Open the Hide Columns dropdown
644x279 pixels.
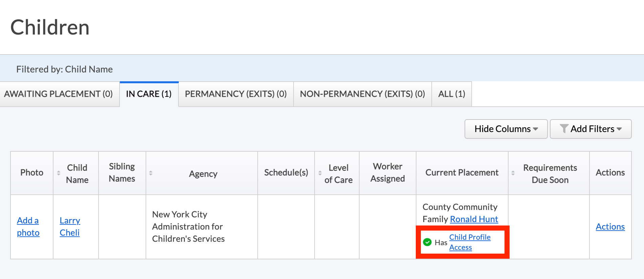click(506, 129)
